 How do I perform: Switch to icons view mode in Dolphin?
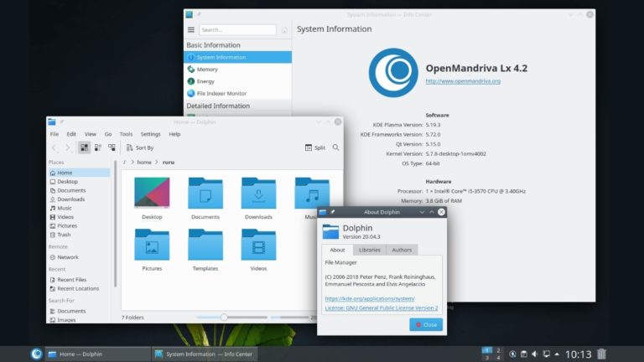[85, 147]
